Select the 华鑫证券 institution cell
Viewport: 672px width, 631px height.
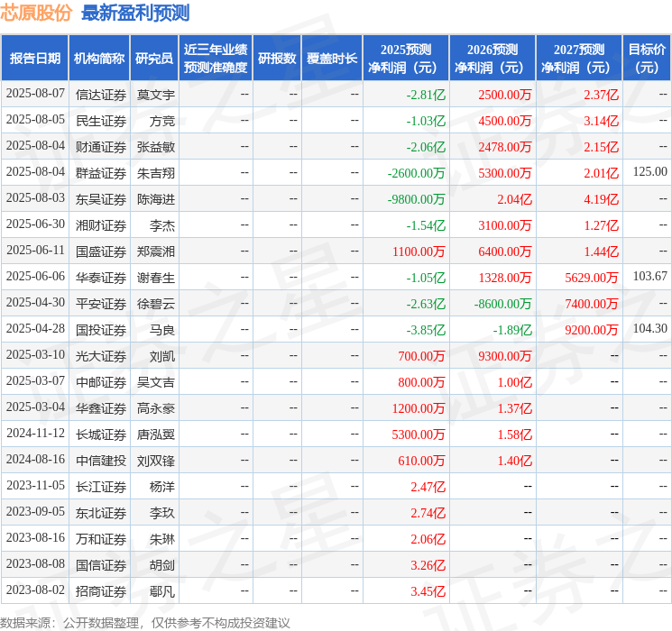(x=101, y=408)
